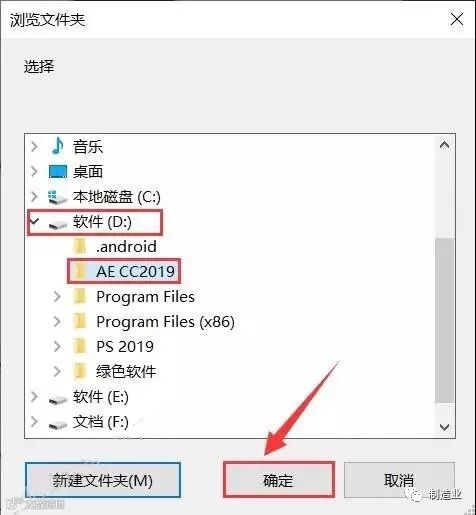The width and height of the screenshot is (476, 515).
Task: Click the D: drive icon
Action: coord(58,225)
